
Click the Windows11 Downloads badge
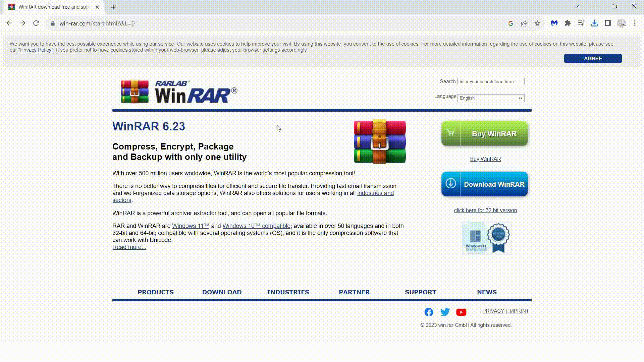tap(487, 238)
